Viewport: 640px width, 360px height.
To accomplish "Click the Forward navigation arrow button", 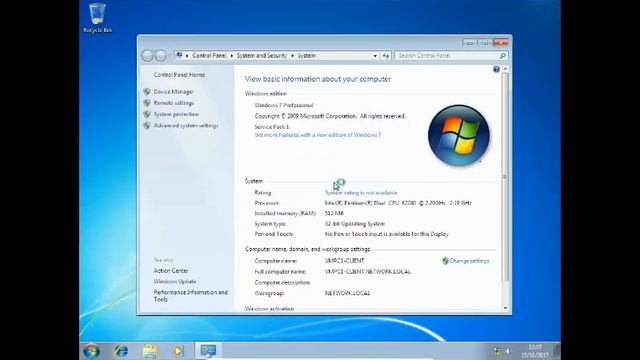I will point(160,56).
